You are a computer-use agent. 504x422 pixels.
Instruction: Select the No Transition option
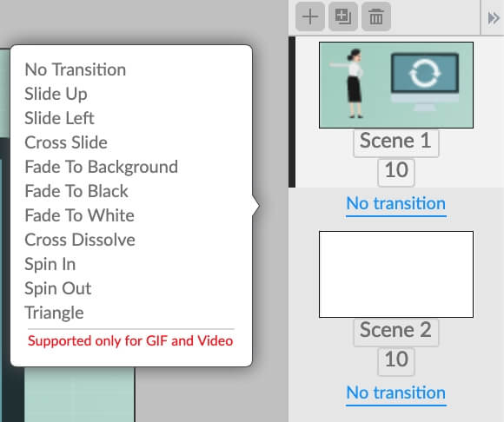point(76,69)
